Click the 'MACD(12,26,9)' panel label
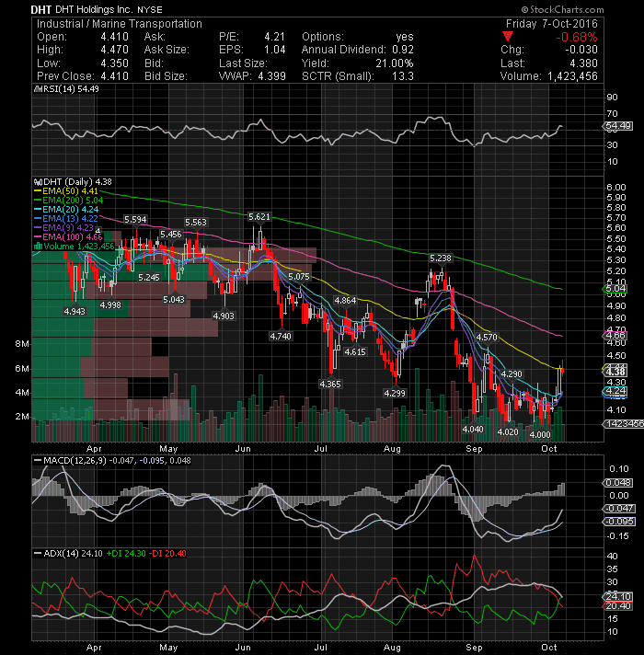This screenshot has width=644, height=655. (75, 460)
